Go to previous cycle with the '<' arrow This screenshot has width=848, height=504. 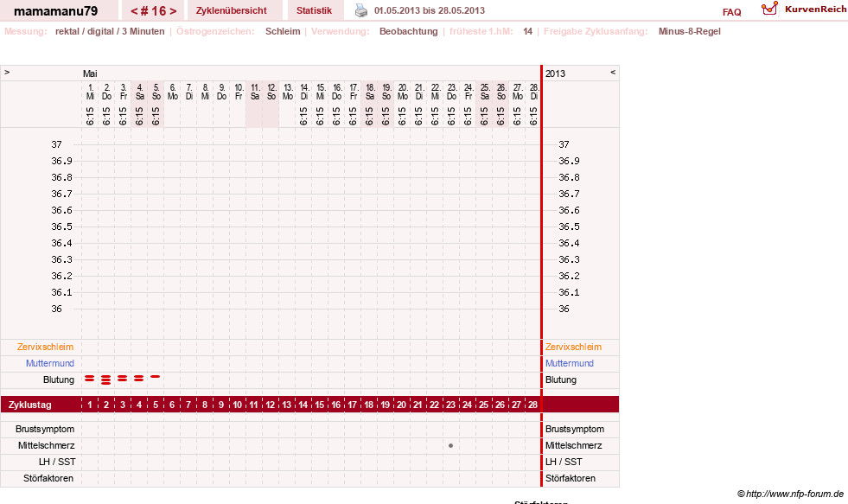134,11
